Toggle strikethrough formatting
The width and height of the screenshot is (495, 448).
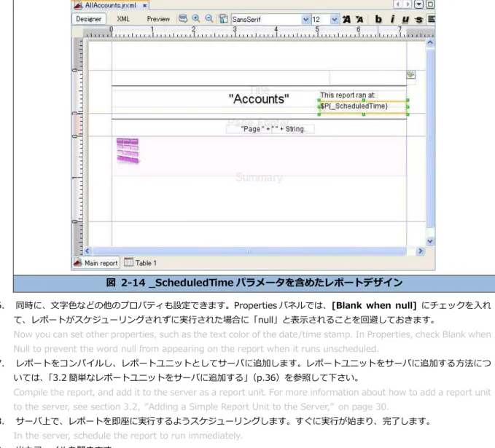(418, 20)
